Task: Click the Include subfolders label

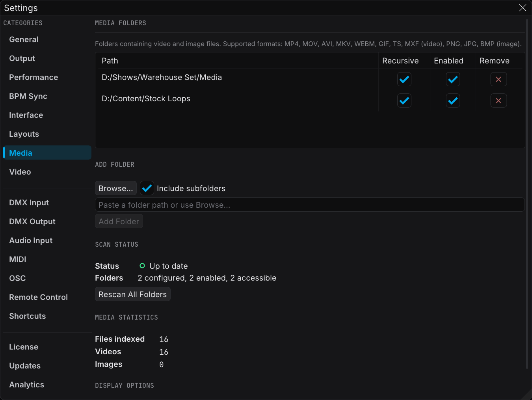Action: coord(191,188)
